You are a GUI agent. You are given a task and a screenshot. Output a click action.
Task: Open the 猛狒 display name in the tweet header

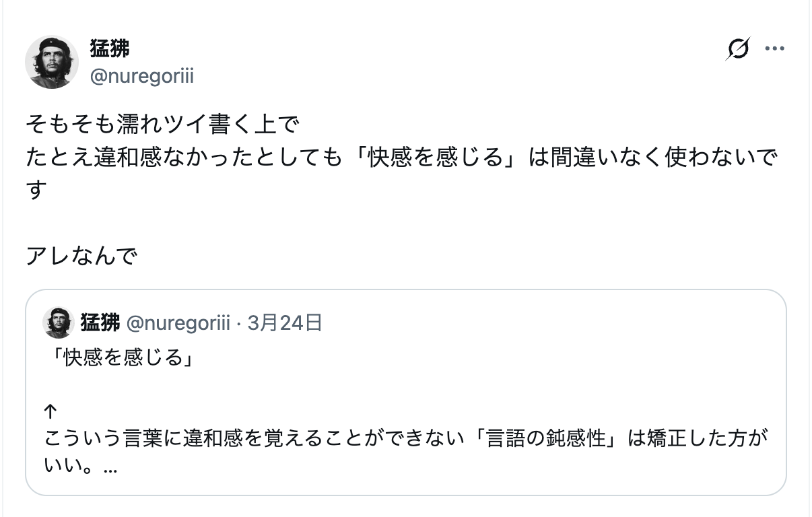coord(110,49)
